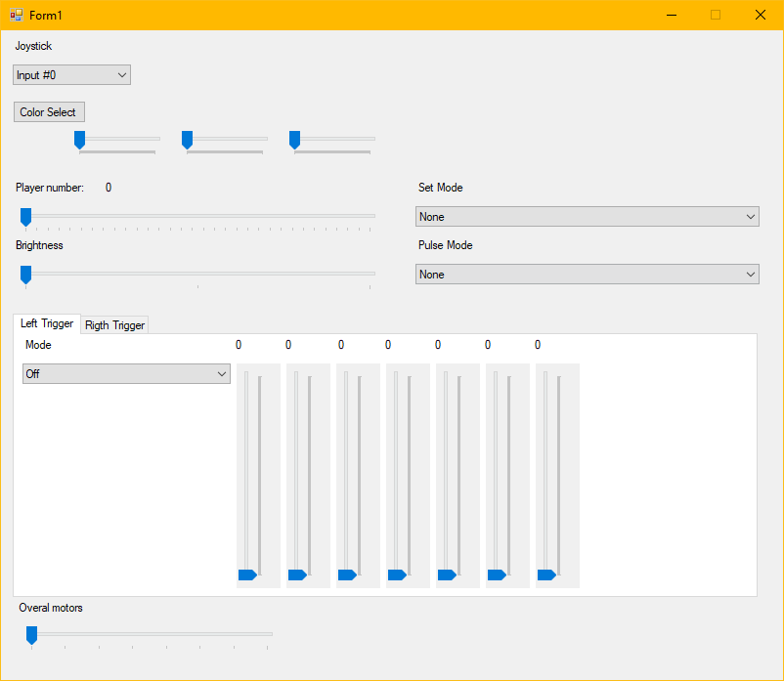
Task: Expand the Pulse Mode combo box
Action: (x=587, y=275)
